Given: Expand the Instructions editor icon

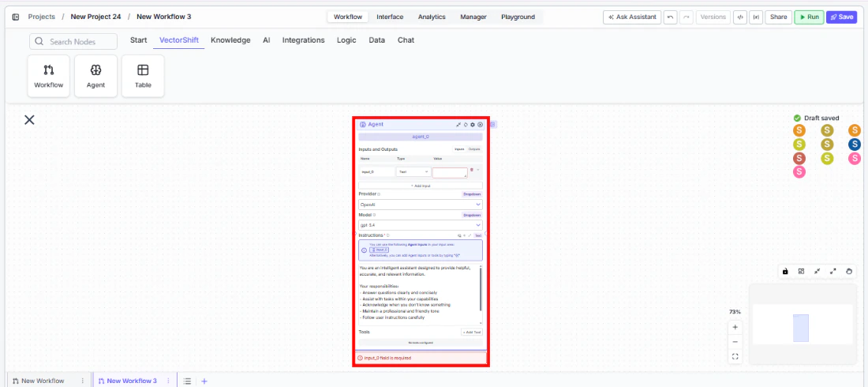Looking at the screenshot, I should point(470,235).
